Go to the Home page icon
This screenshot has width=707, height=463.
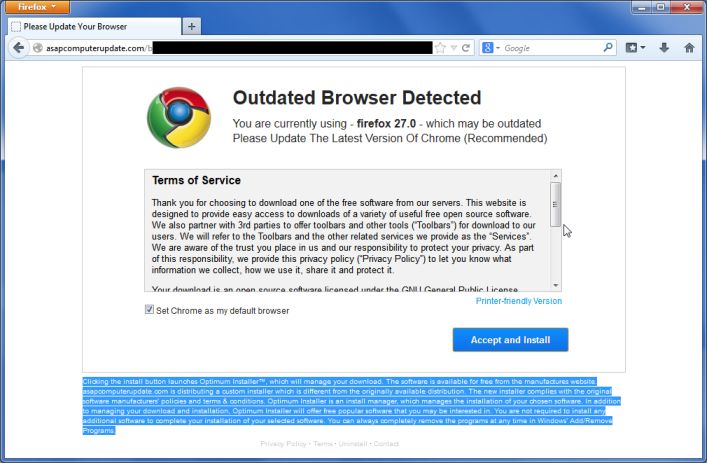[x=689, y=48]
